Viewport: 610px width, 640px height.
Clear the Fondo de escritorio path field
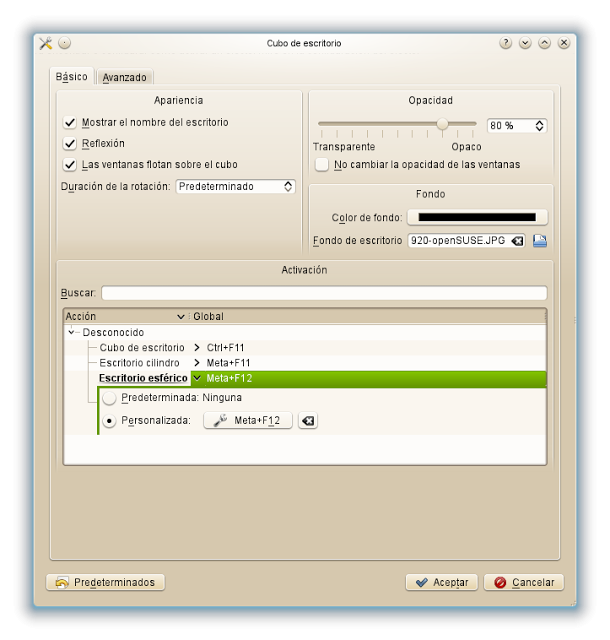point(517,241)
